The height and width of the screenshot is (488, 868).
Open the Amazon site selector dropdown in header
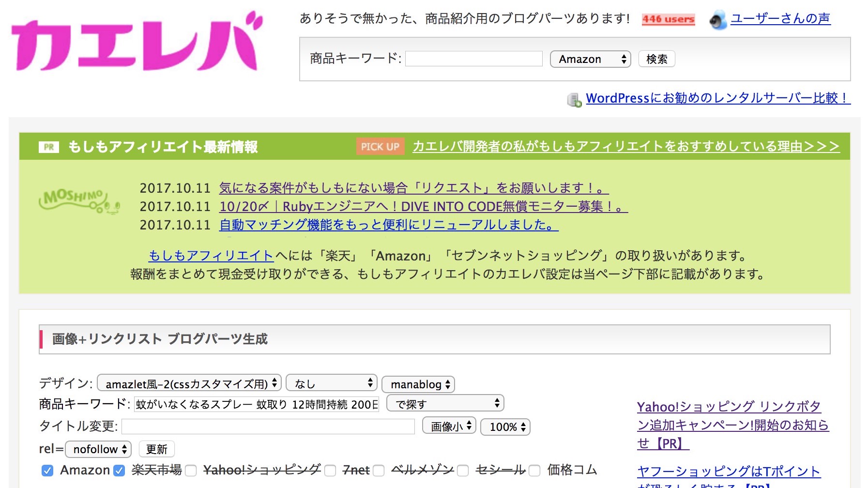click(x=590, y=59)
